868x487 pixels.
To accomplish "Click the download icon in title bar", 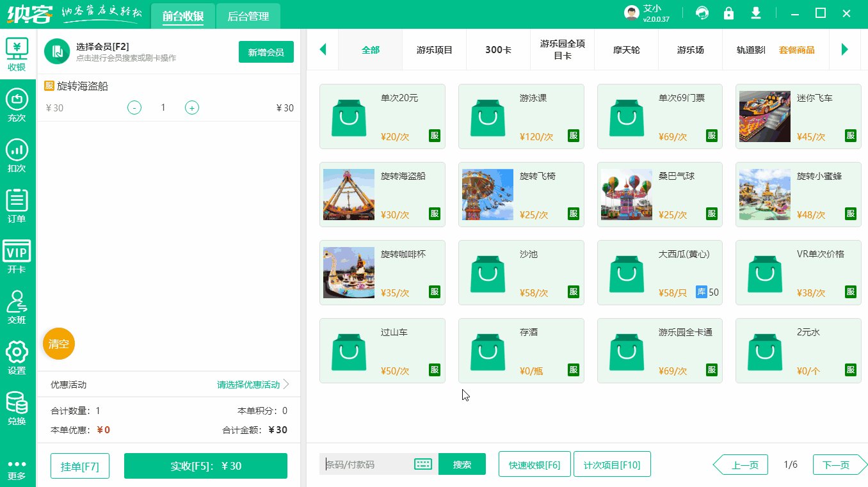I will [755, 13].
